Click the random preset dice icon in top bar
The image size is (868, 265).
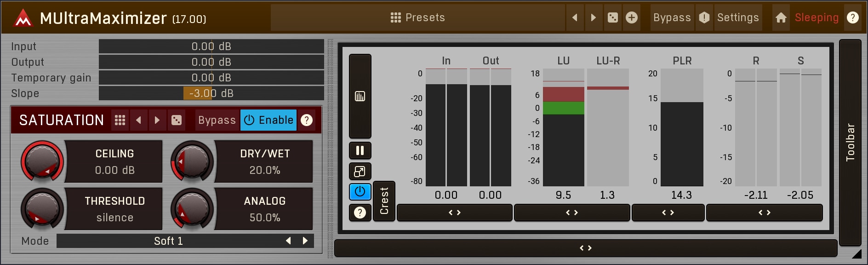(x=613, y=17)
